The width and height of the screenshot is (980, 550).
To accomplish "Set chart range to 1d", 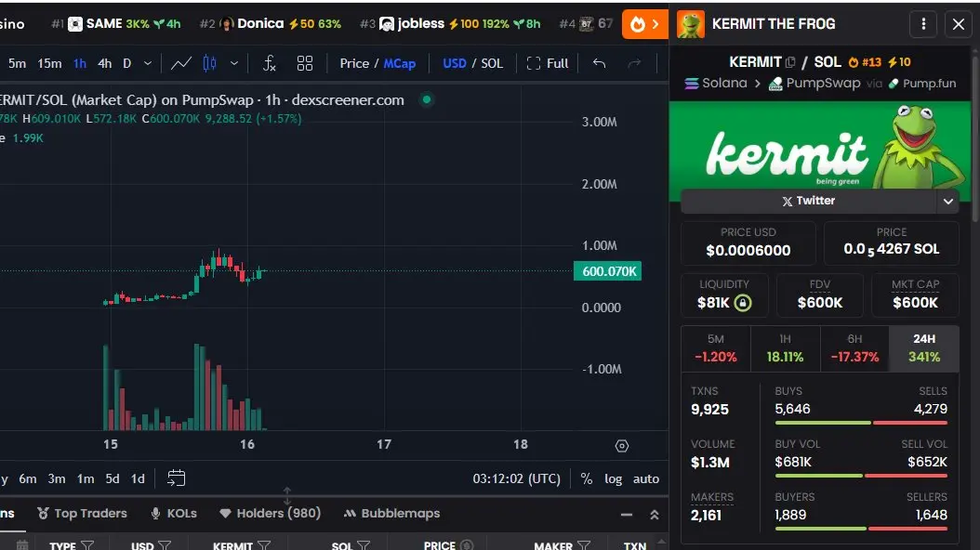I will [138, 478].
